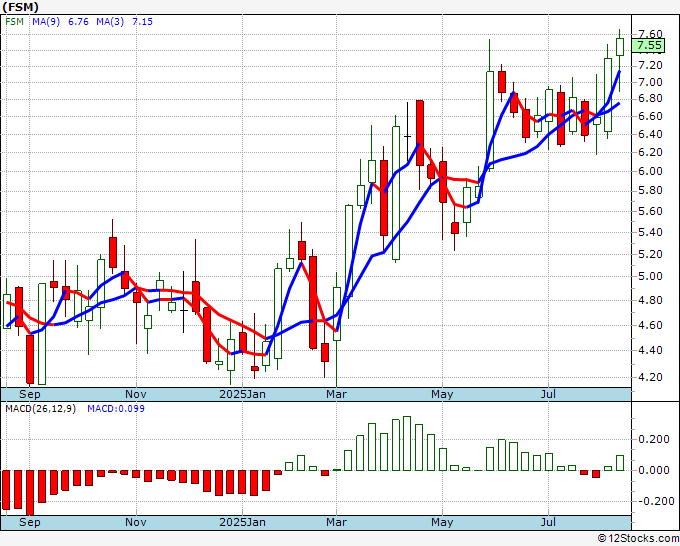The image size is (680, 546).
Task: Click the lowest red MACD bar in September
Action: [x=30, y=493]
